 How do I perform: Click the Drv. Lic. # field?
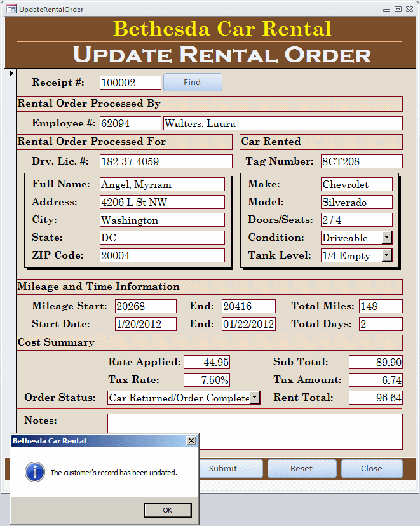166,161
